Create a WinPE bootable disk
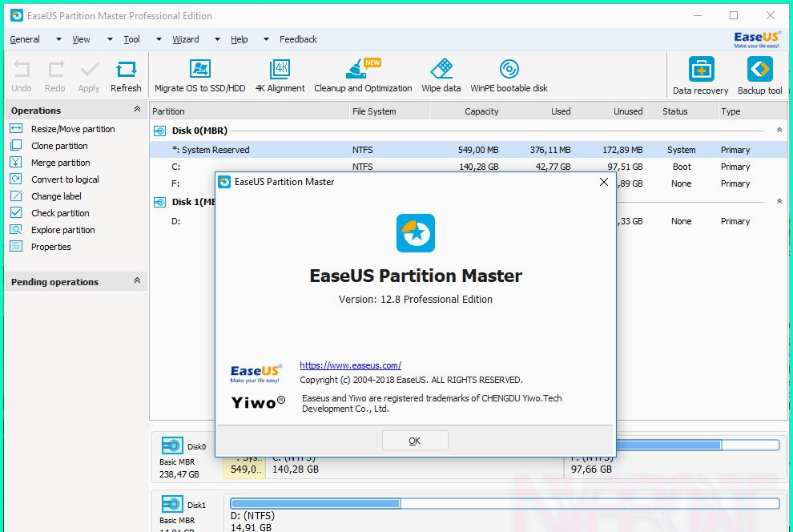The width and height of the screenshot is (793, 532). coord(509,76)
